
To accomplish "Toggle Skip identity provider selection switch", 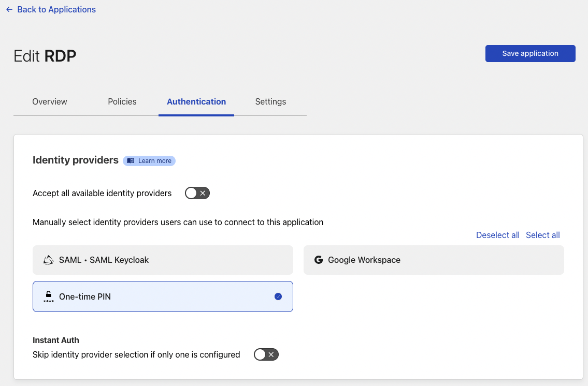I will (266, 354).
